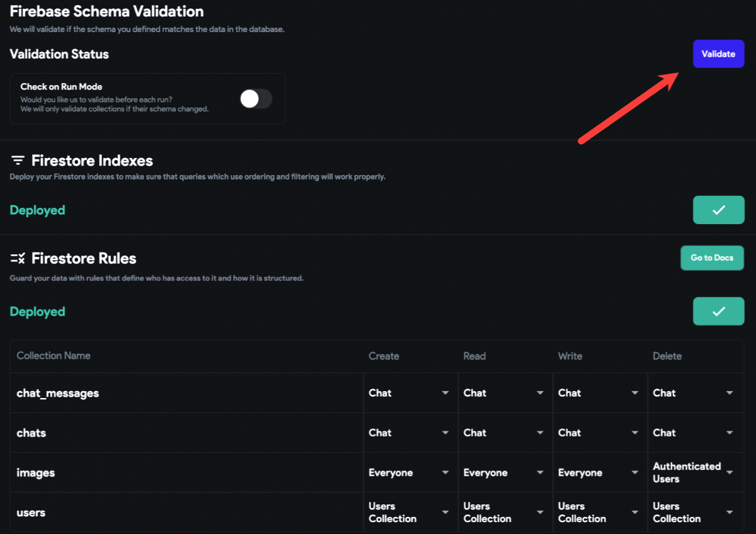Select the chat_messages collection name row

click(377, 393)
